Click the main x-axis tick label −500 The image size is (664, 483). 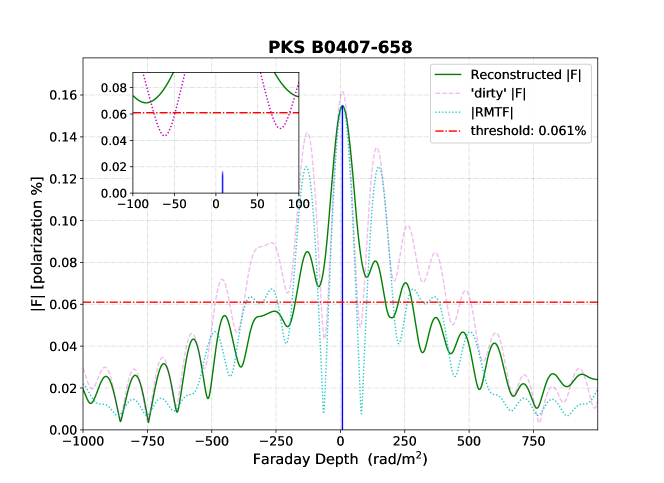point(212,442)
